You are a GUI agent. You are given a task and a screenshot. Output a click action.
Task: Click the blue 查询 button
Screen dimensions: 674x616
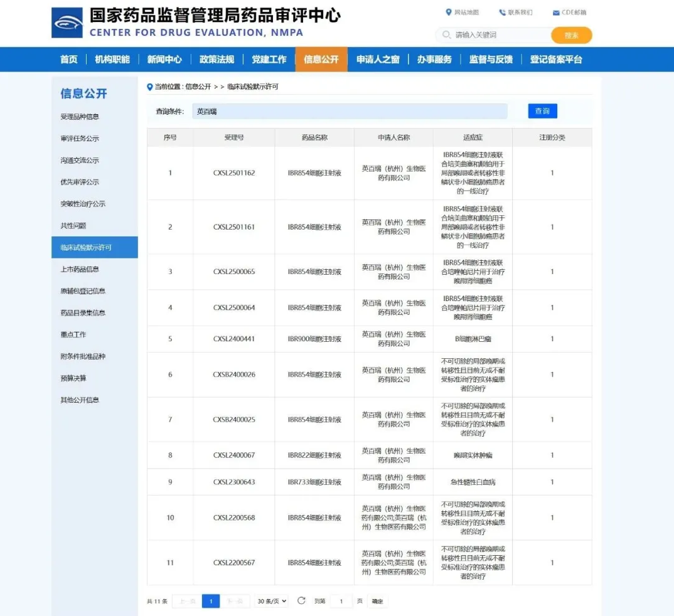tap(542, 111)
